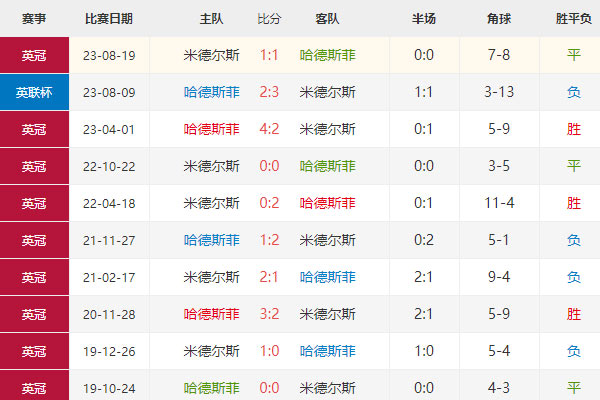Image resolution: width=600 pixels, height=400 pixels.
Task: Click the date 22-10-22
Action: [109, 167]
